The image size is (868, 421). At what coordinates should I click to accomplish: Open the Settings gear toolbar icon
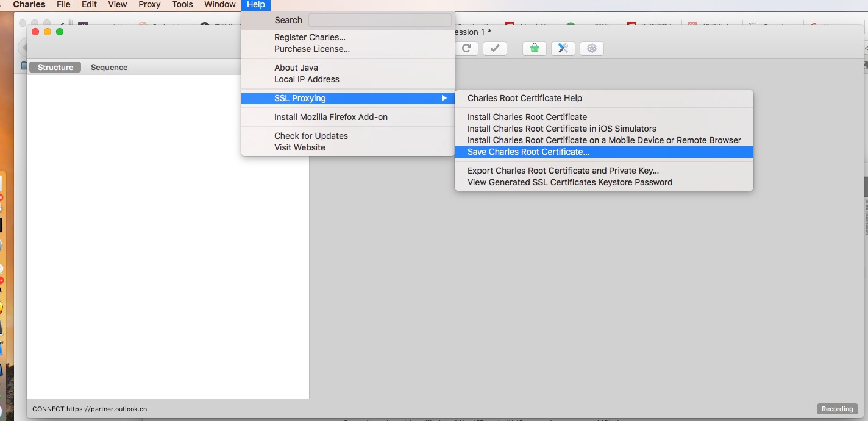point(592,48)
